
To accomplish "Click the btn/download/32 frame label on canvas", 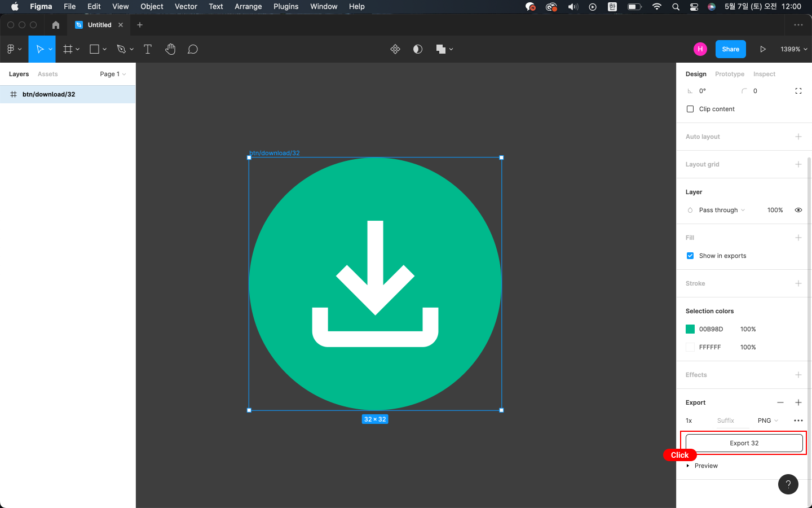I will (275, 153).
